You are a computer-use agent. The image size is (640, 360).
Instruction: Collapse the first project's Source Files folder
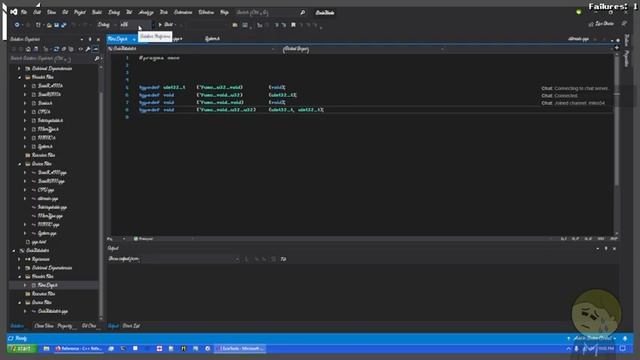pyautogui.click(x=20, y=164)
